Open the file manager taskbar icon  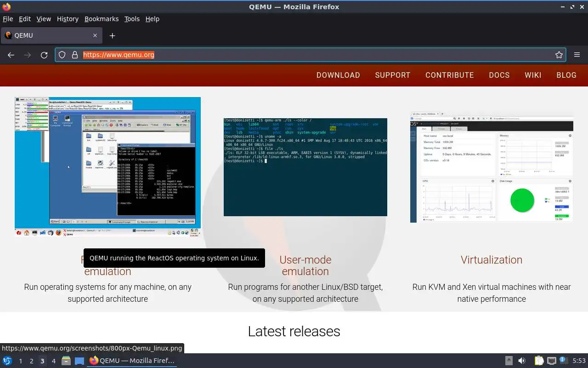click(x=66, y=361)
